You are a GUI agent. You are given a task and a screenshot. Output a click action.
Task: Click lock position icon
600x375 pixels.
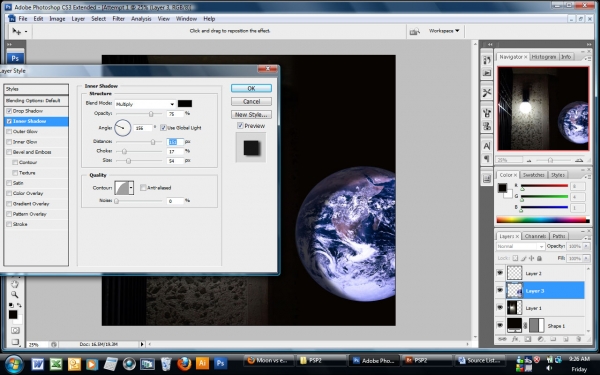coord(531,258)
